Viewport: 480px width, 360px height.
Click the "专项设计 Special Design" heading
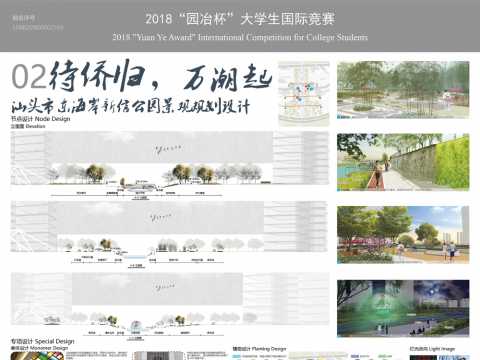(x=43, y=341)
